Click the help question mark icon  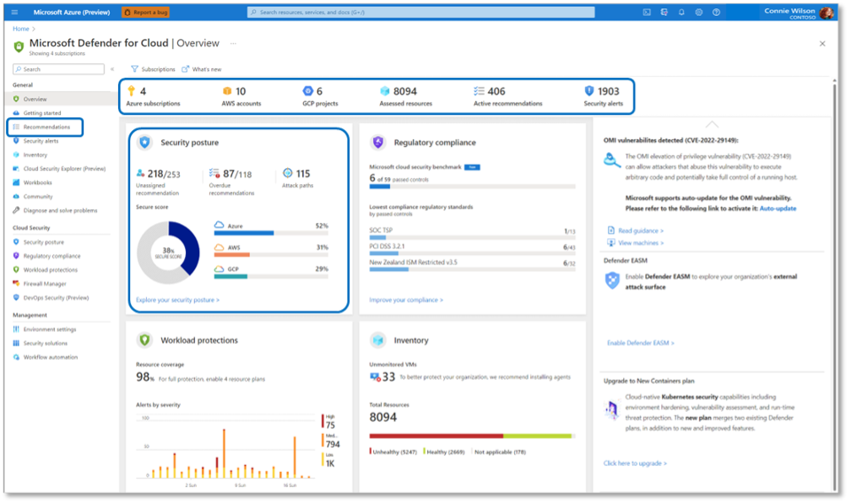(716, 12)
